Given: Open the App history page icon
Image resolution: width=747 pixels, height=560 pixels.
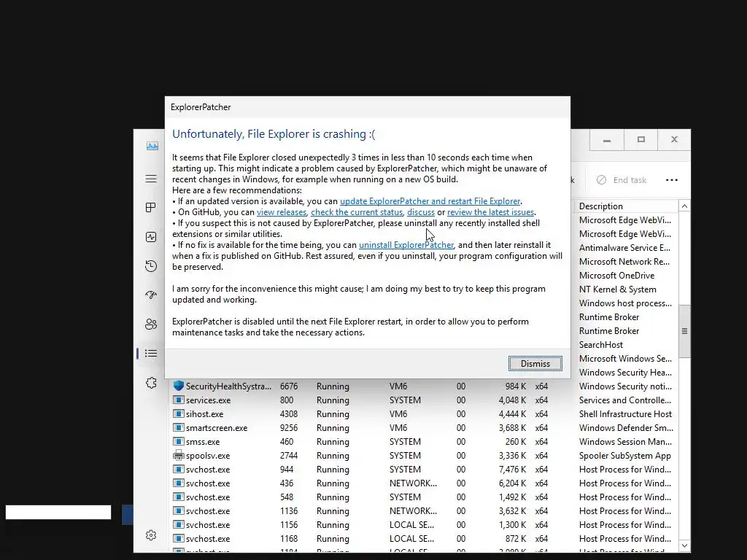Looking at the screenshot, I should pyautogui.click(x=151, y=266).
